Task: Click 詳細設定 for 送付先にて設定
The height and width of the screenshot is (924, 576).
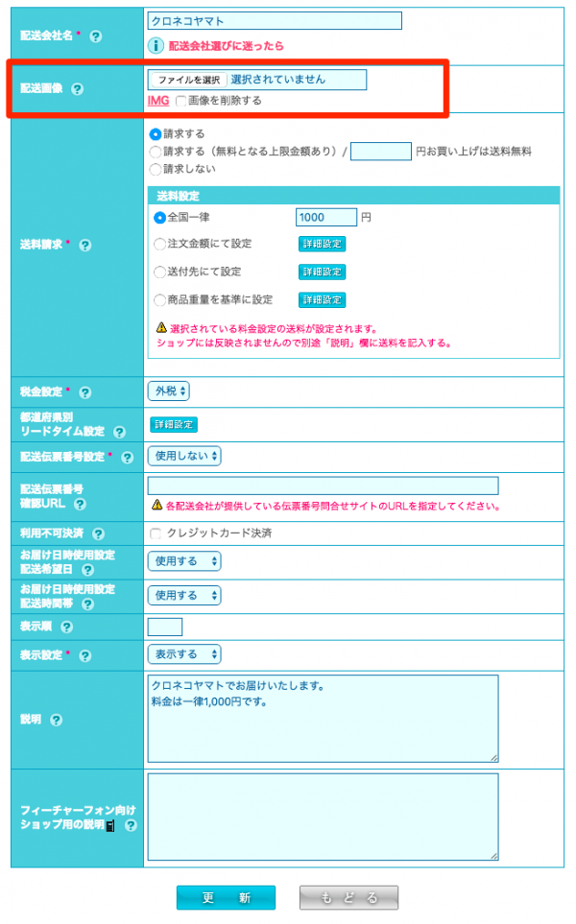Action: 322,272
